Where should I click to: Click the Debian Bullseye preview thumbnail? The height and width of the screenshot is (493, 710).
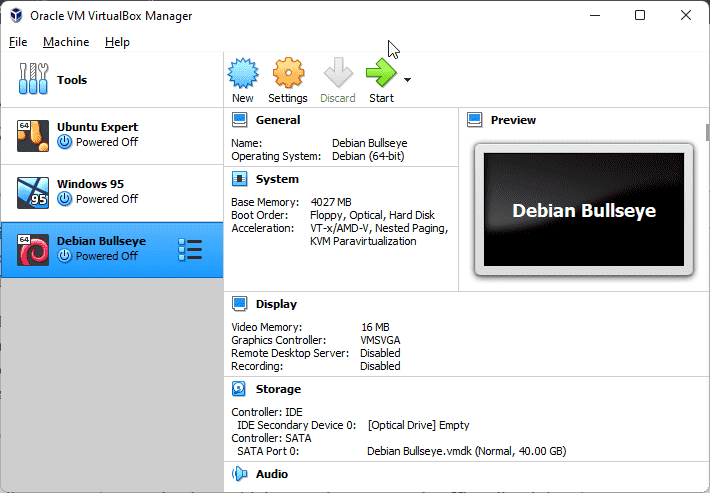point(583,211)
